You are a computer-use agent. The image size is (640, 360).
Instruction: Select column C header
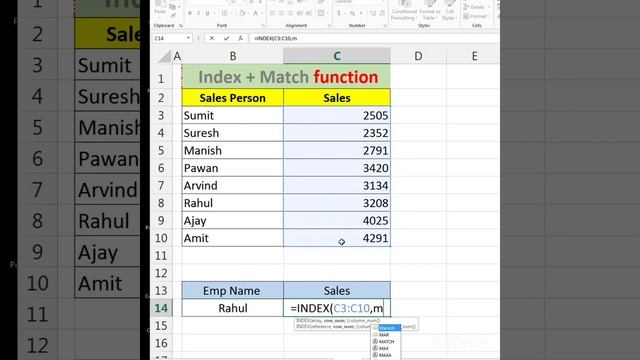coord(337,56)
